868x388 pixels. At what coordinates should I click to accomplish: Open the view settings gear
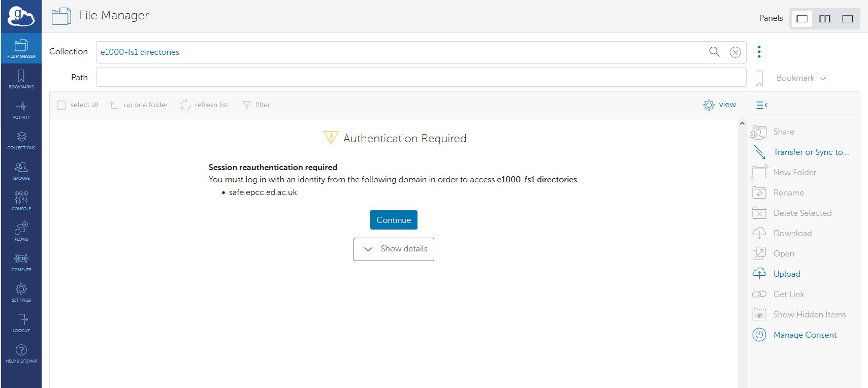pyautogui.click(x=709, y=105)
